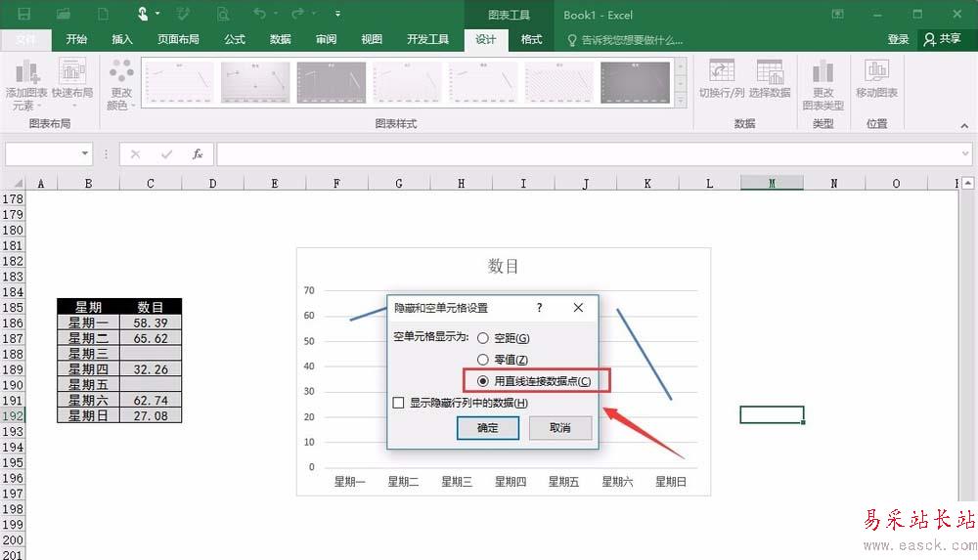Expand the Name Box dropdown
Viewport: 978px width, 560px height.
[x=85, y=153]
